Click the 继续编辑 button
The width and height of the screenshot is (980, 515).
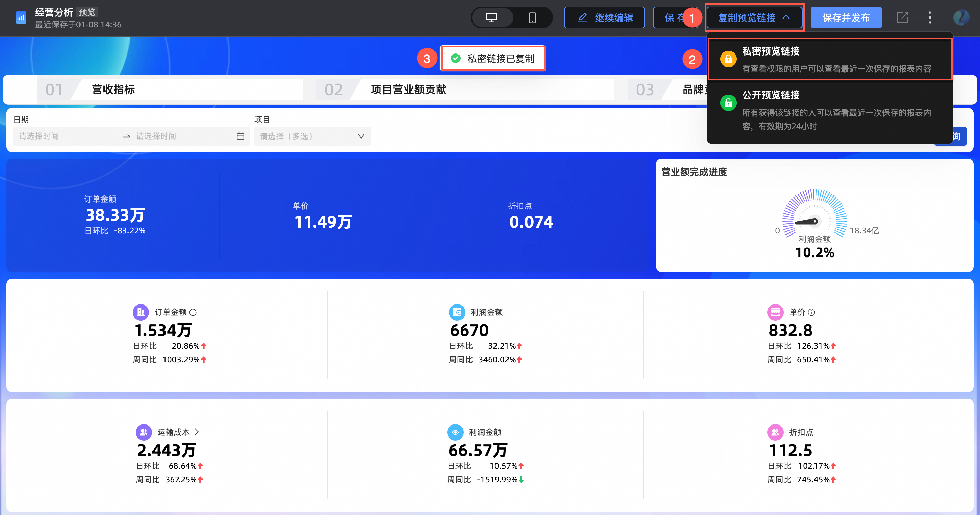[x=604, y=17]
